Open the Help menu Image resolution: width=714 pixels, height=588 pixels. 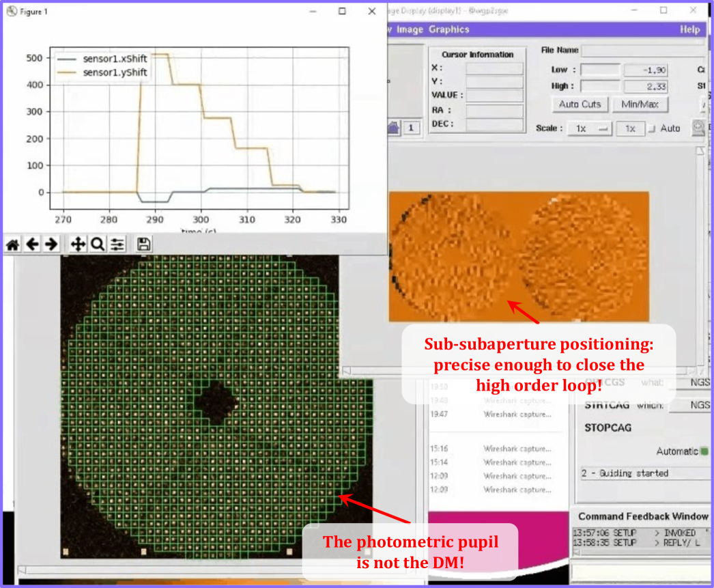point(689,29)
